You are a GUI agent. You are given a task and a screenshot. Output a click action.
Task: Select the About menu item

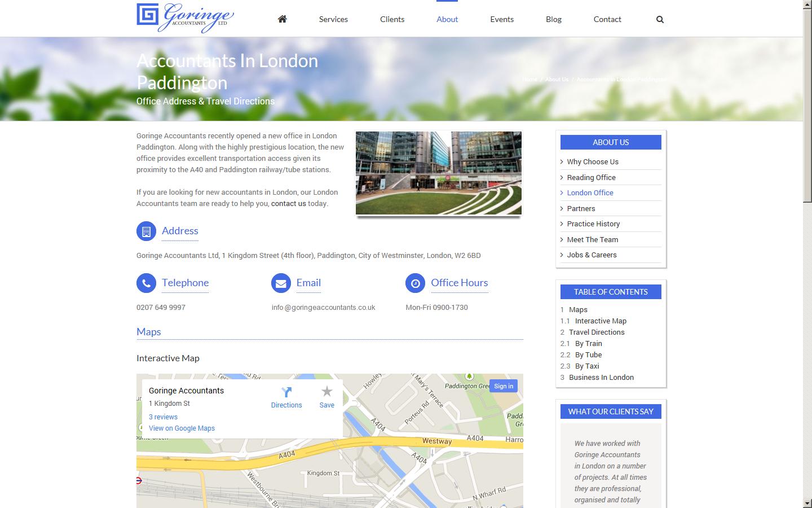(x=447, y=19)
